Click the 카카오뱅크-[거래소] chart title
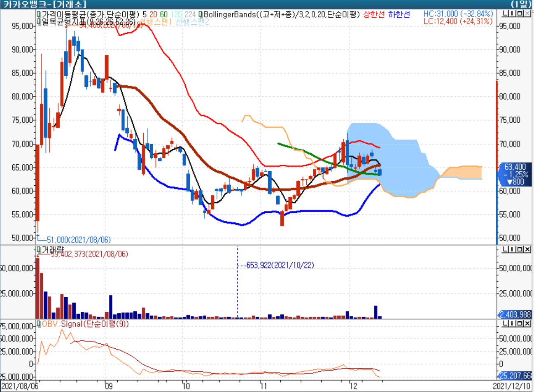 pos(45,5)
